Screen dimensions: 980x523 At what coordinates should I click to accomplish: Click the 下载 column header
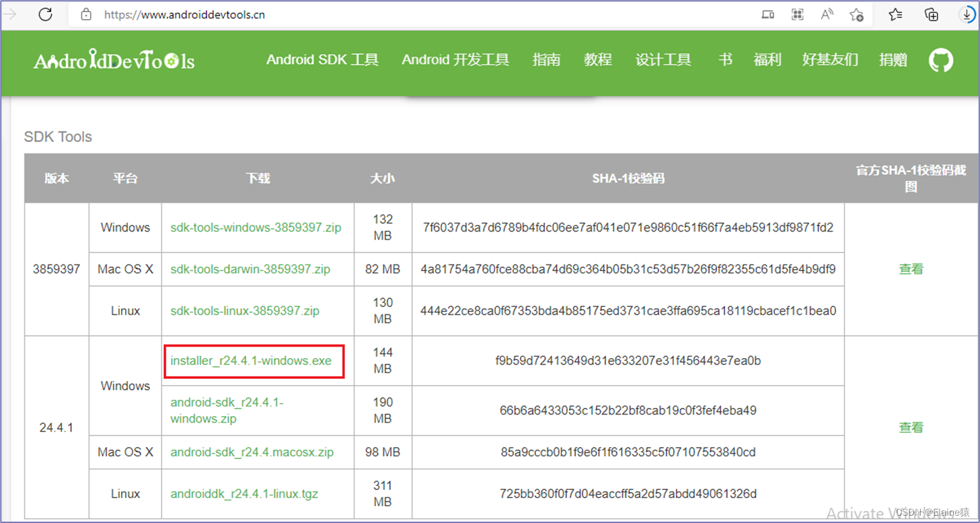click(258, 178)
